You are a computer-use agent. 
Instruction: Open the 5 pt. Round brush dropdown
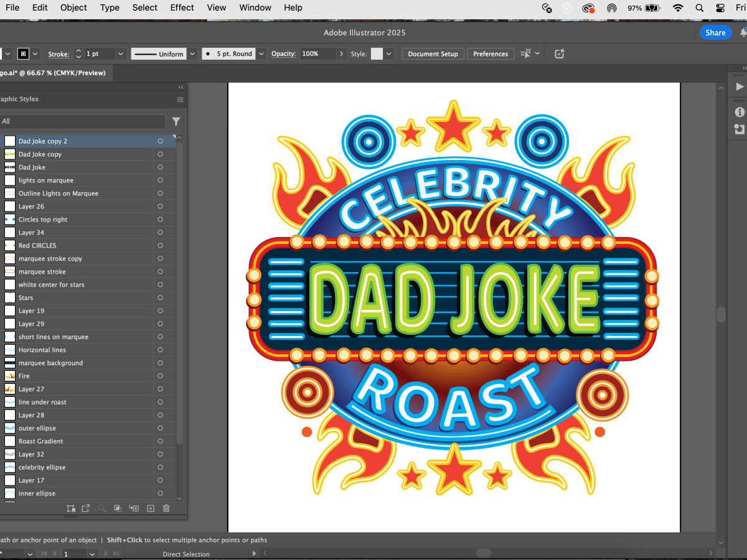tap(261, 54)
